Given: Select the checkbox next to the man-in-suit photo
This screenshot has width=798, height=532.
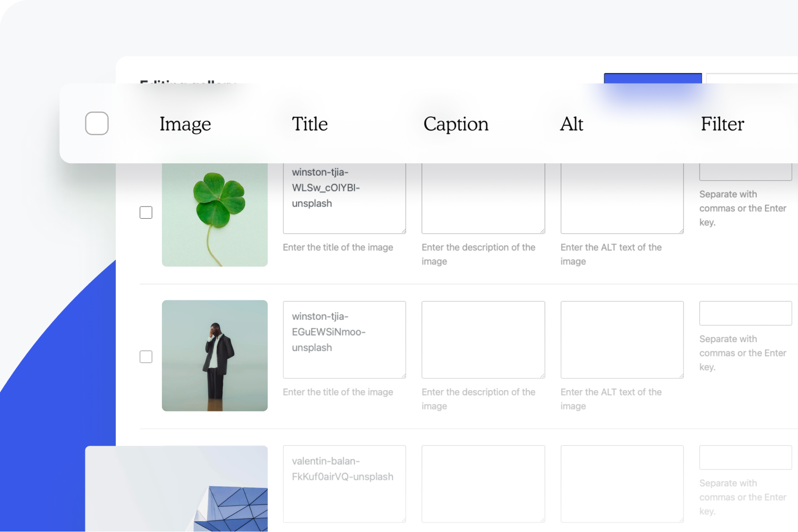Looking at the screenshot, I should (x=146, y=357).
